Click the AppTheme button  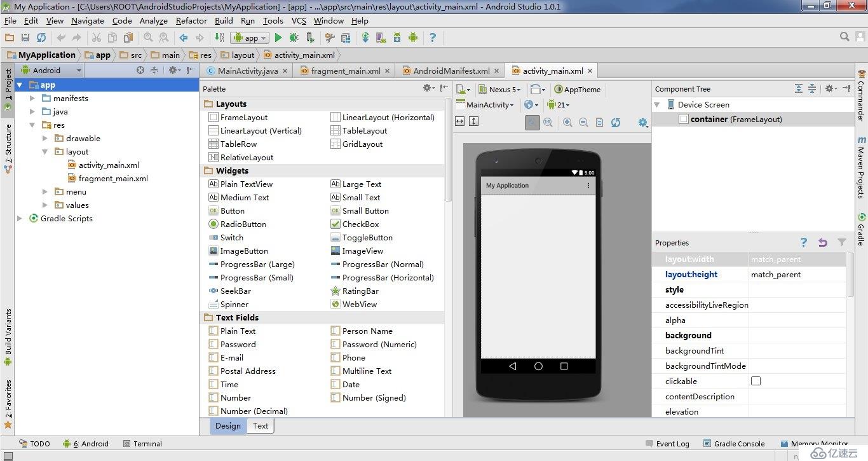coord(577,90)
